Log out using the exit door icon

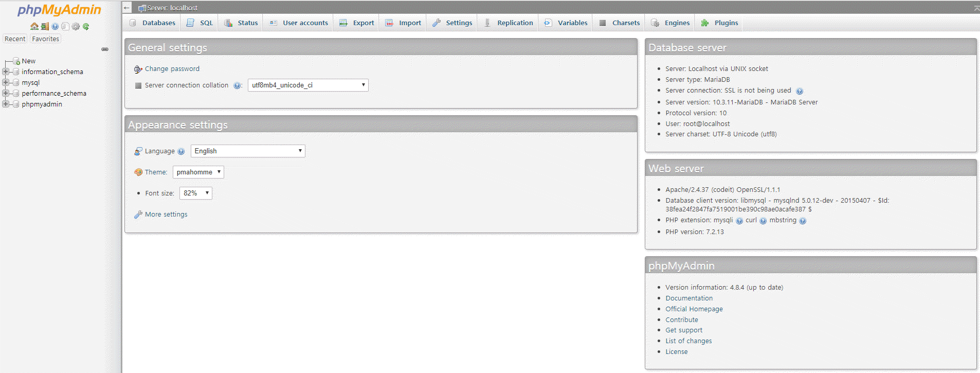(45, 26)
